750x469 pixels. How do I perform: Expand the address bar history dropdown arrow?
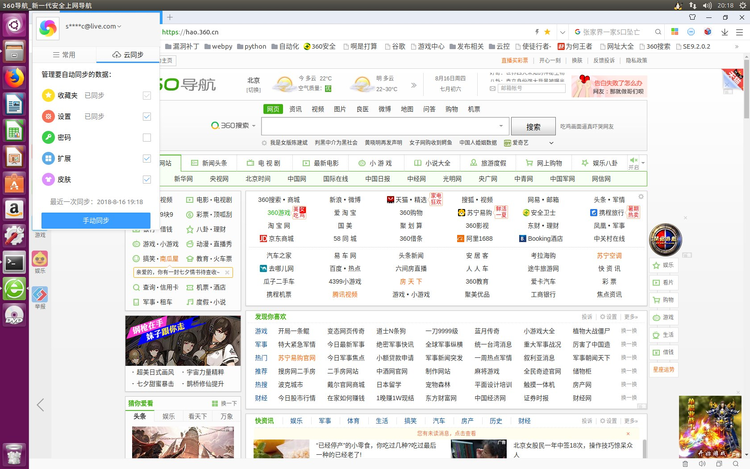tap(562, 32)
